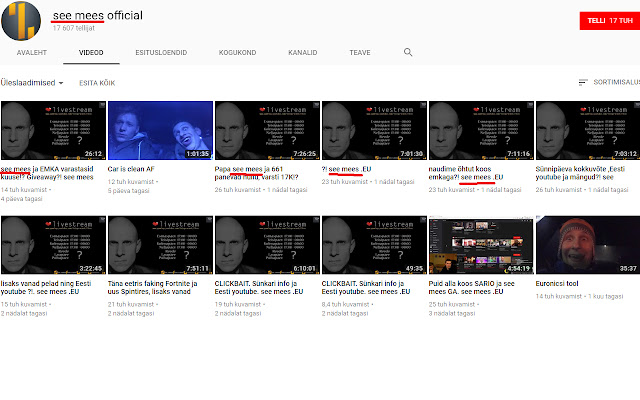Open the 'Car is clean AF' video thumbnail
The image size is (640, 400).
pos(159,131)
